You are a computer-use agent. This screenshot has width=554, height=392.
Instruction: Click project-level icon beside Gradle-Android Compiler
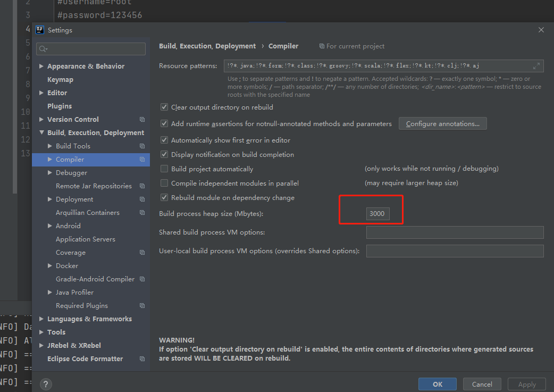pyautogui.click(x=142, y=279)
